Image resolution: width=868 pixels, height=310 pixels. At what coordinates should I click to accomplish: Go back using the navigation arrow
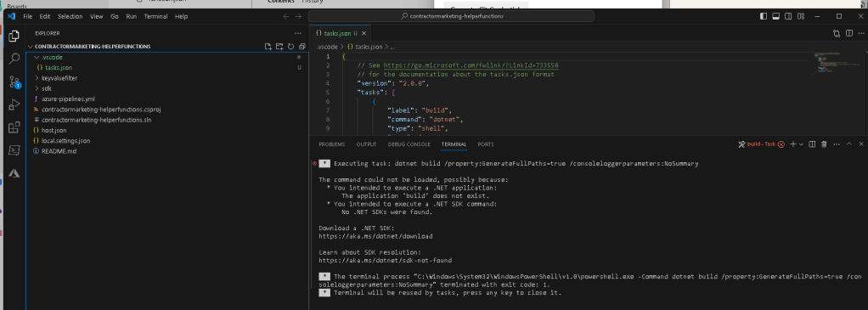(285, 17)
